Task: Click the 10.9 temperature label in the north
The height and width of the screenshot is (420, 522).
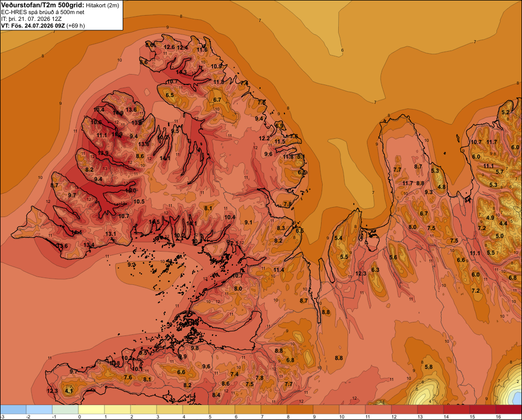Action: [217, 66]
